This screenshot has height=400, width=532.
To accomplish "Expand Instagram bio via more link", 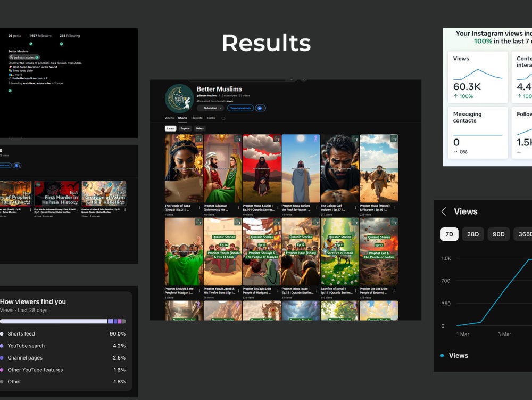I will (18, 75).
